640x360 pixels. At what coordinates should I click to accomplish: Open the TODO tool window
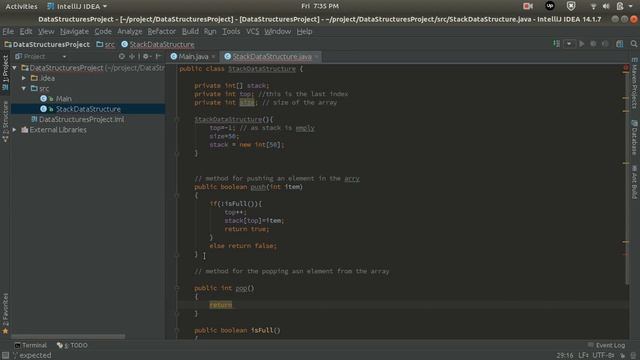tap(72, 345)
